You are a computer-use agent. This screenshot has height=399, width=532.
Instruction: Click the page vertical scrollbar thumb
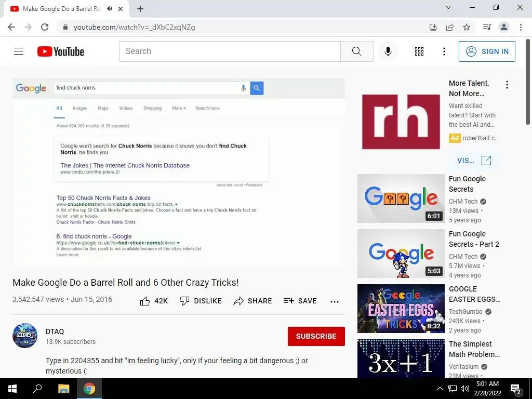pyautogui.click(x=528, y=82)
